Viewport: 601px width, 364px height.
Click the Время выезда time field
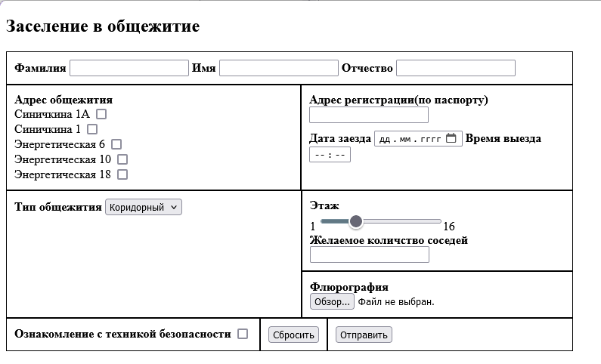(x=330, y=154)
